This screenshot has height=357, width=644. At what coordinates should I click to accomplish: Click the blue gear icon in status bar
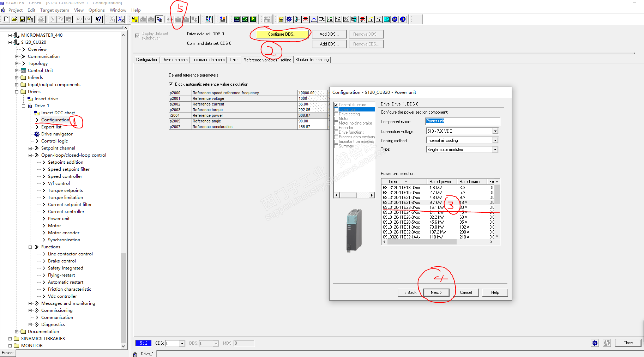[595, 343]
